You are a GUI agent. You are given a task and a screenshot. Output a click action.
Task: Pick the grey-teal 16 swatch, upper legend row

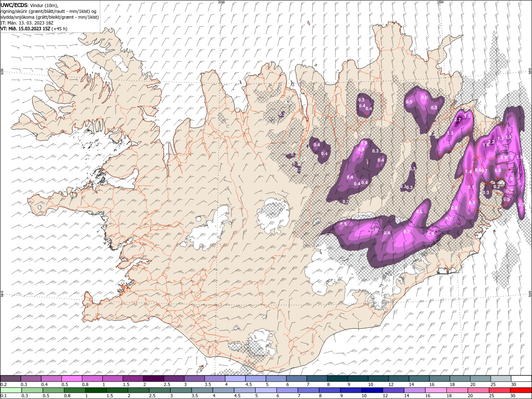click(x=439, y=379)
